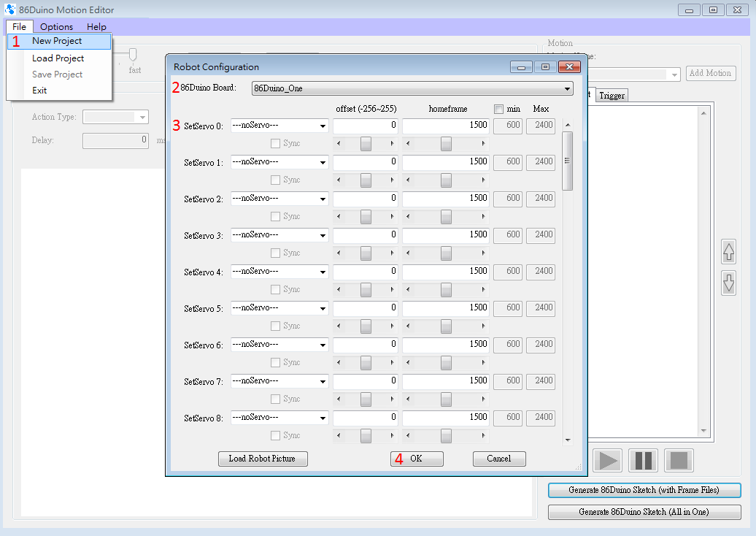Click left arrow of SetServo 0 homeframe slider
This screenshot has width=756, height=536.
click(408, 143)
